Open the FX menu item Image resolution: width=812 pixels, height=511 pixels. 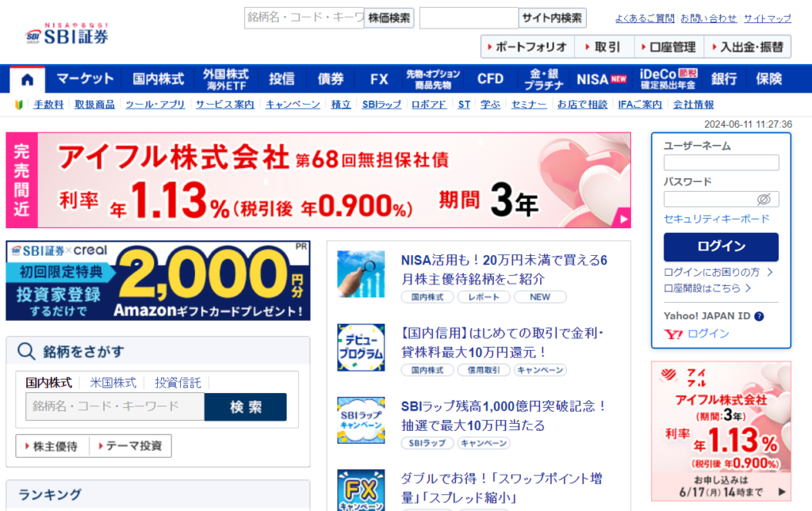379,79
